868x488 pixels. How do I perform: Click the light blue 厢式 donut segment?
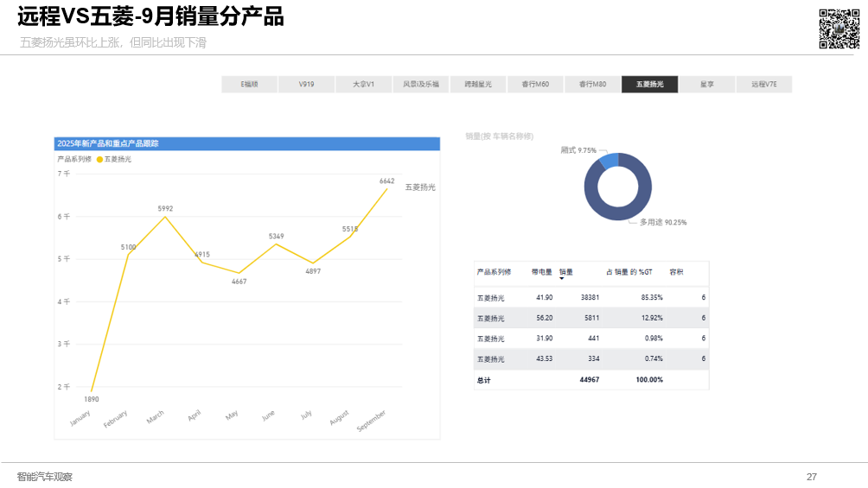click(x=609, y=160)
